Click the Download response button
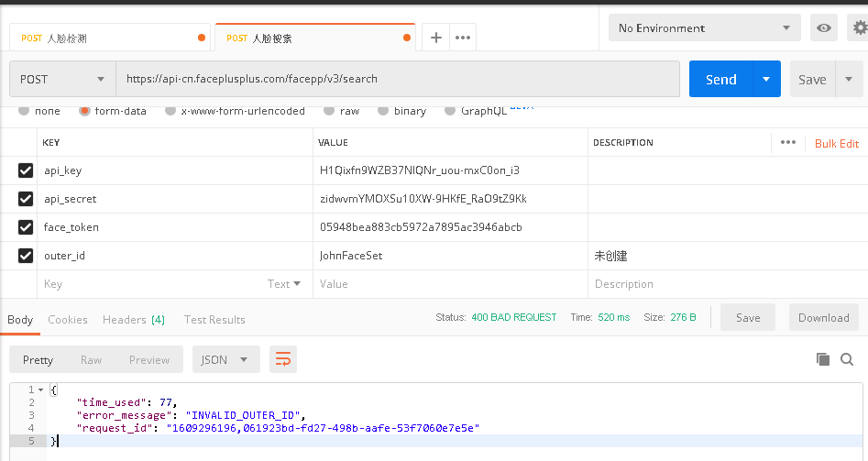 point(824,318)
